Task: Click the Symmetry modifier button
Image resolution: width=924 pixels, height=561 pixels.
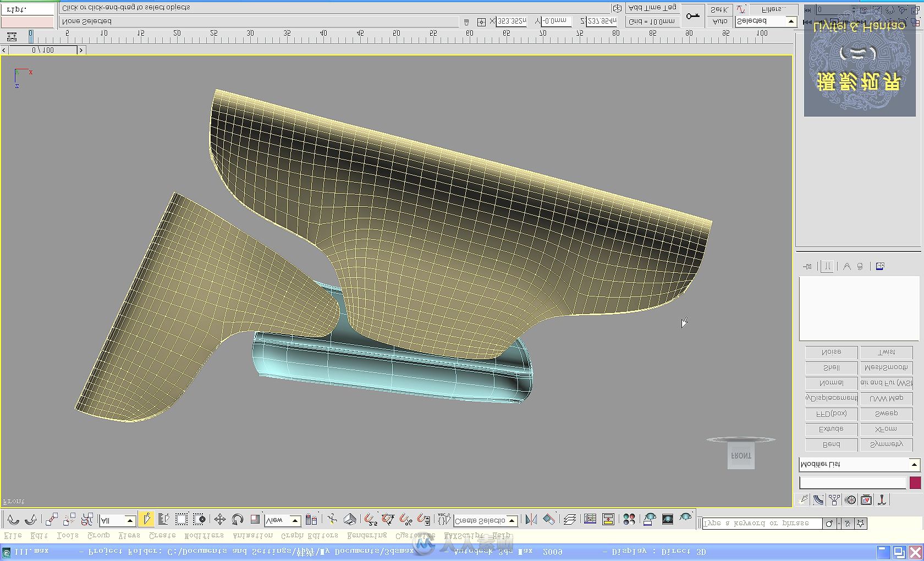Action: [x=886, y=444]
